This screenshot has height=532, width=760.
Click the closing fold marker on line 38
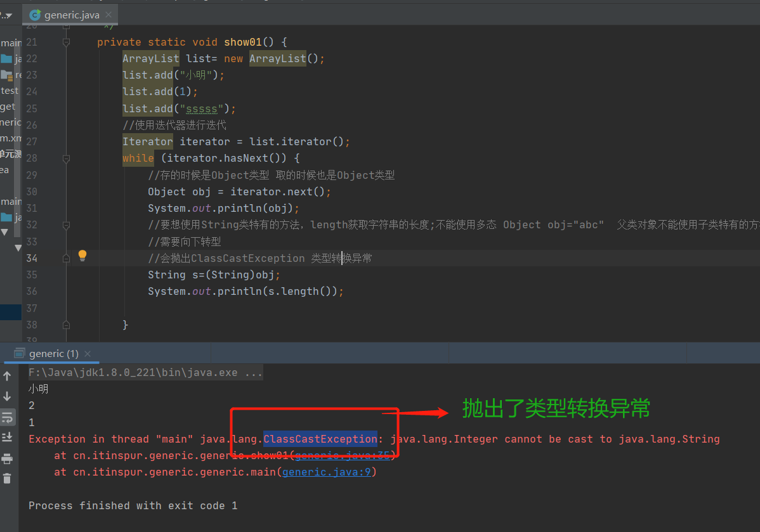point(67,325)
